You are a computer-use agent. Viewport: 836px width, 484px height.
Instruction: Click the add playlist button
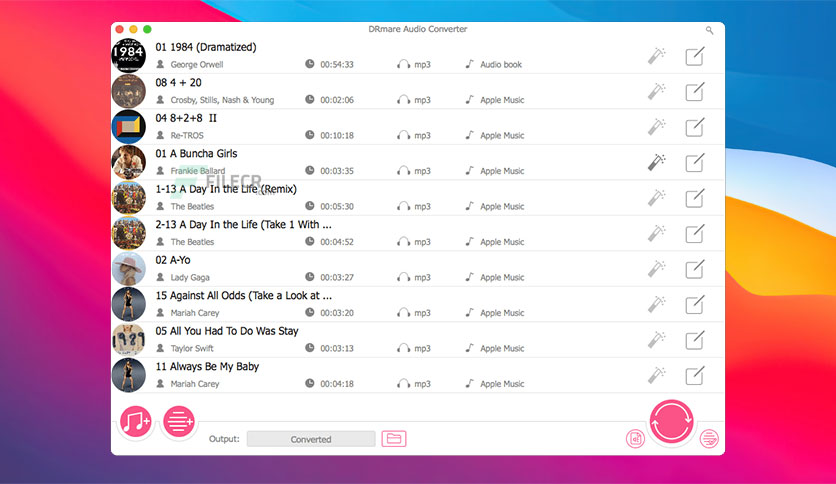[178, 421]
